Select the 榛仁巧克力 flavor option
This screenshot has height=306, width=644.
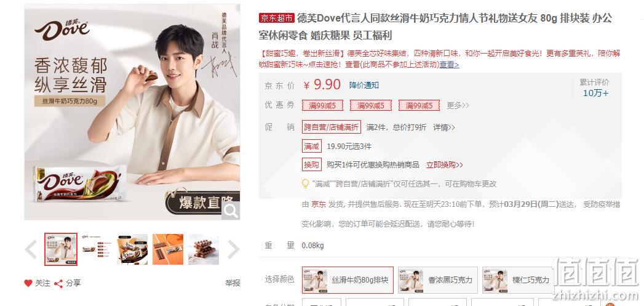pos(518,280)
